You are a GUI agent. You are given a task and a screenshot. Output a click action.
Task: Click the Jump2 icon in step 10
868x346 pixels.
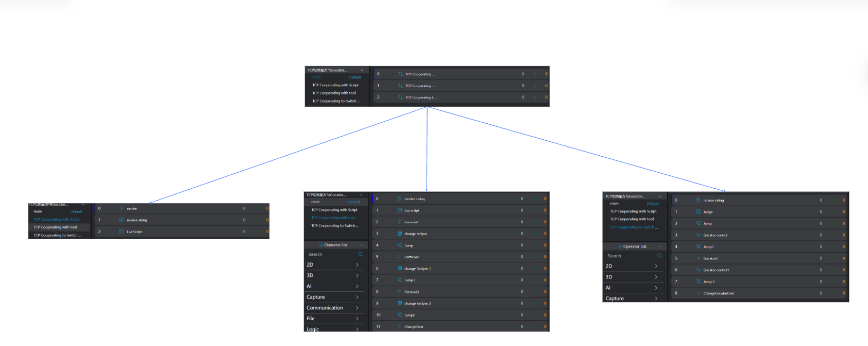(399, 315)
